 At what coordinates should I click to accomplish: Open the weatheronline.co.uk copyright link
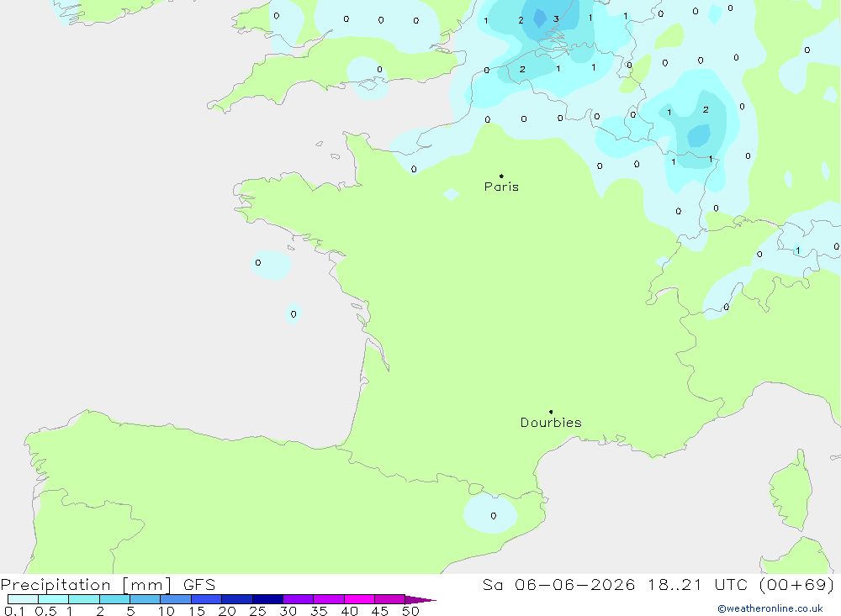tap(770, 608)
